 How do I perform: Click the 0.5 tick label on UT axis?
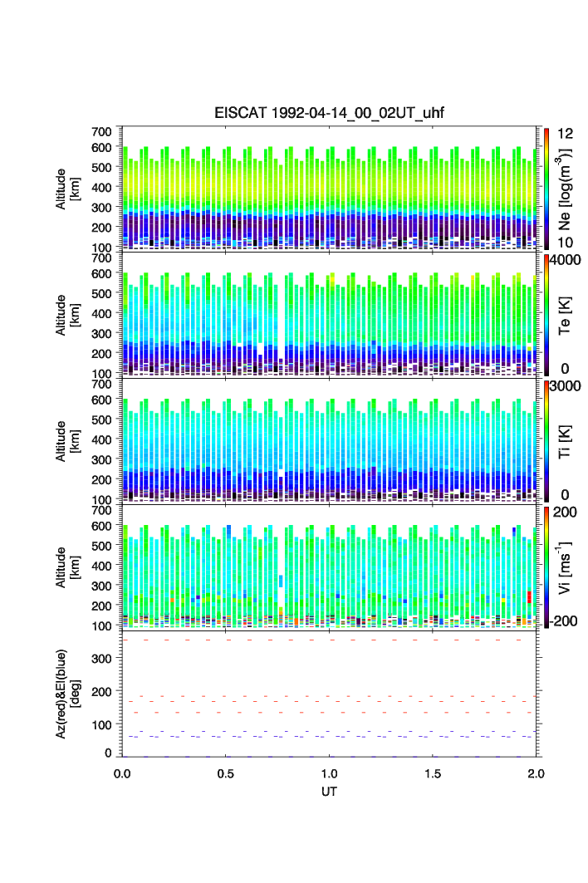point(225,773)
